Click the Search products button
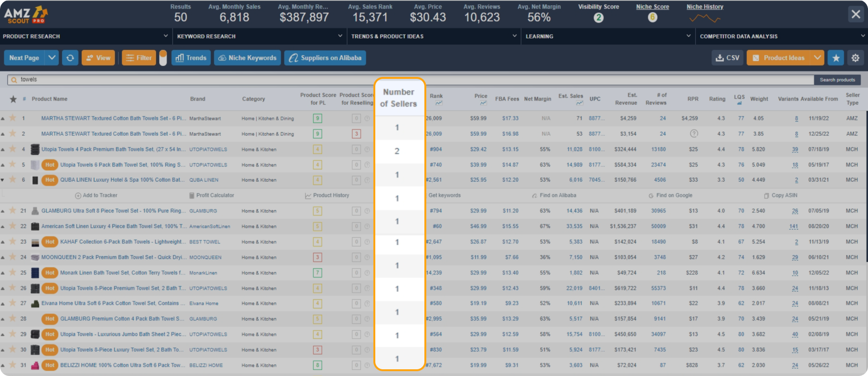868x376 pixels. coord(837,80)
